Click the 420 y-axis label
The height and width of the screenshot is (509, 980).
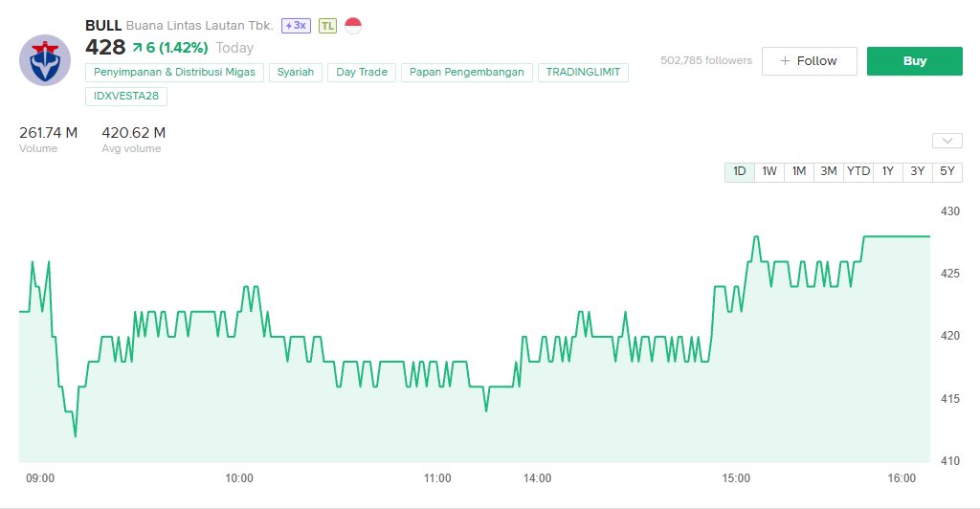(x=950, y=336)
